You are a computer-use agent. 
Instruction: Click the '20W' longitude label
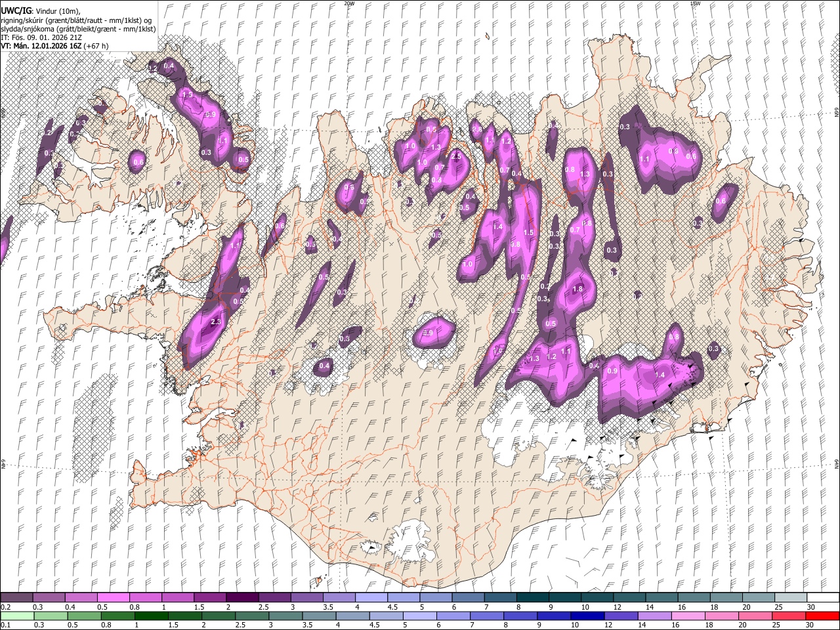[349, 3]
